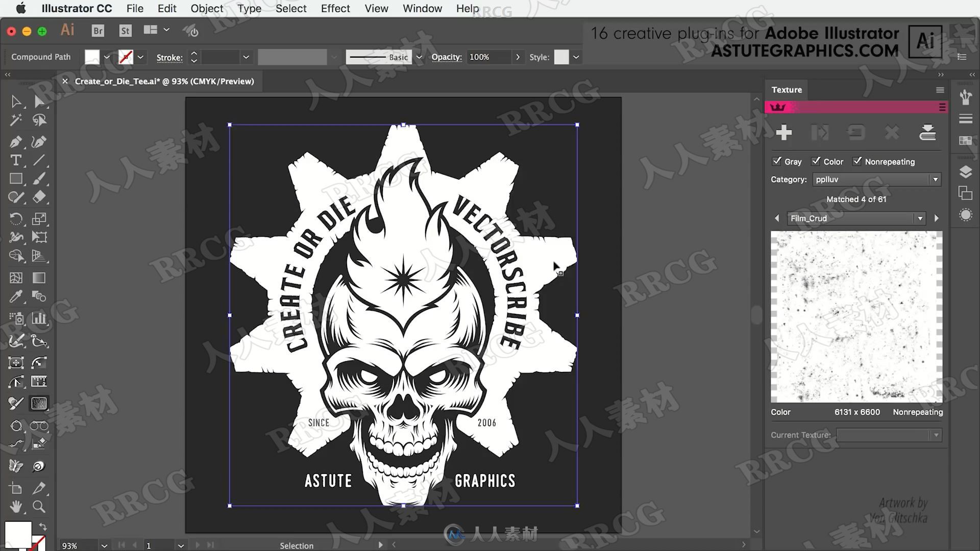Viewport: 980px width, 551px height.
Task: Select the Lasso tool
Action: [39, 120]
